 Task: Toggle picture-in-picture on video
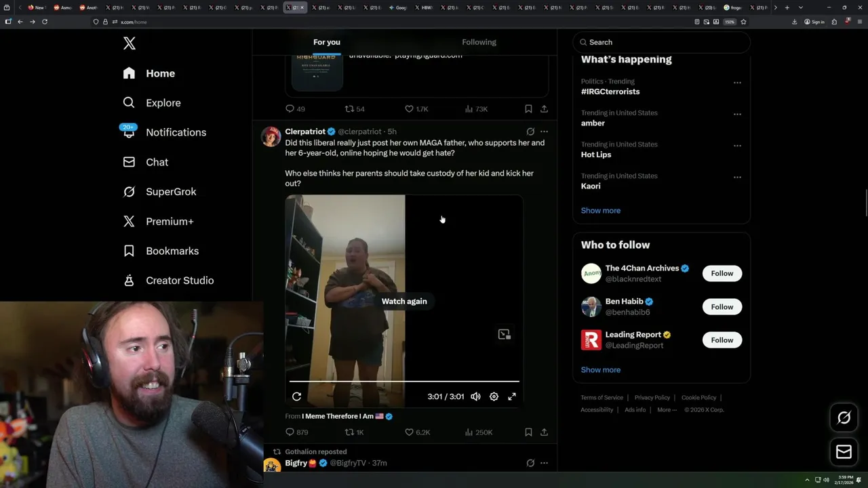(504, 334)
